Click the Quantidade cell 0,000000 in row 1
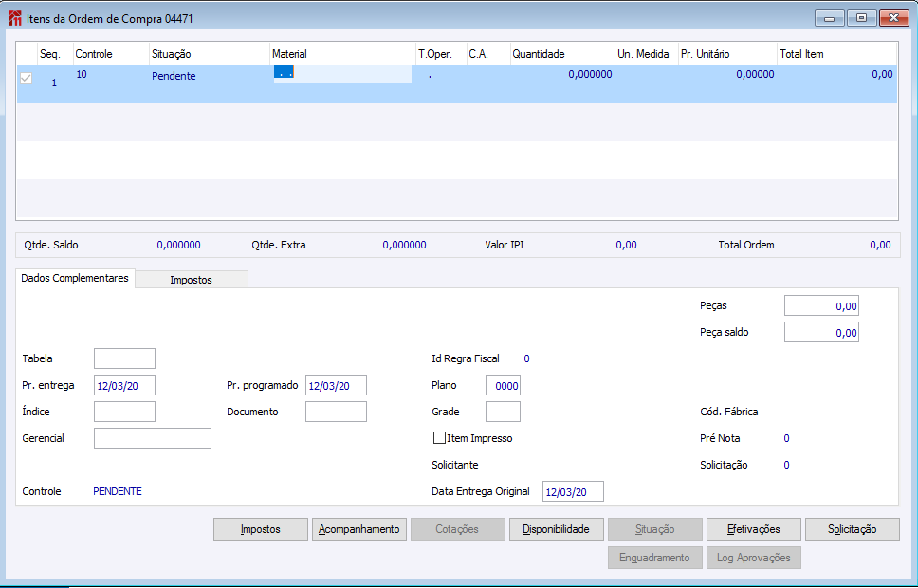 pos(590,74)
